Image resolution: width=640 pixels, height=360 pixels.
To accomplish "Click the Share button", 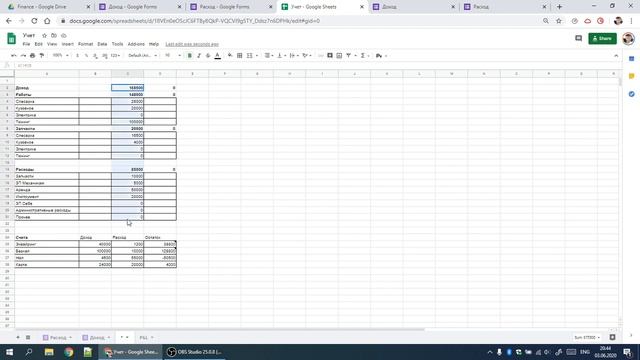I will pyautogui.click(x=602, y=38).
